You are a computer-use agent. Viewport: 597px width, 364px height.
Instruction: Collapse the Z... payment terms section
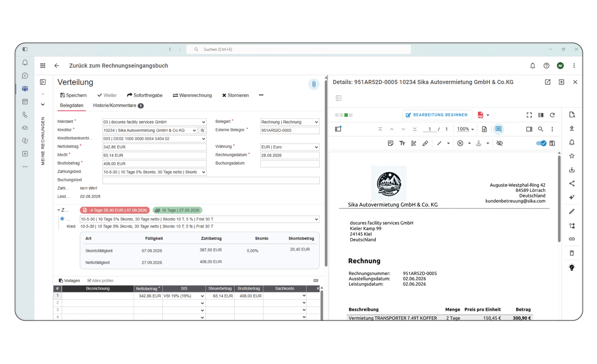click(x=59, y=210)
